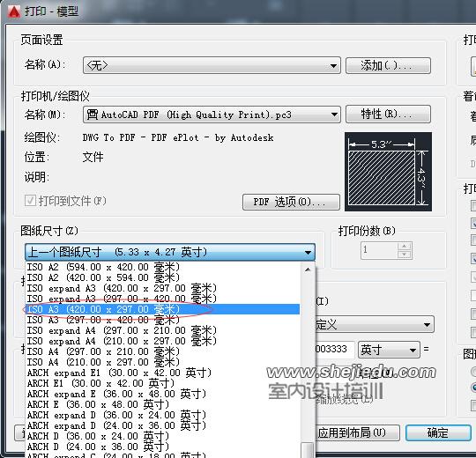Image resolution: width=476 pixels, height=458 pixels.
Task: Open the printer name dropdown AutoCAD PDF
Action: [212, 114]
